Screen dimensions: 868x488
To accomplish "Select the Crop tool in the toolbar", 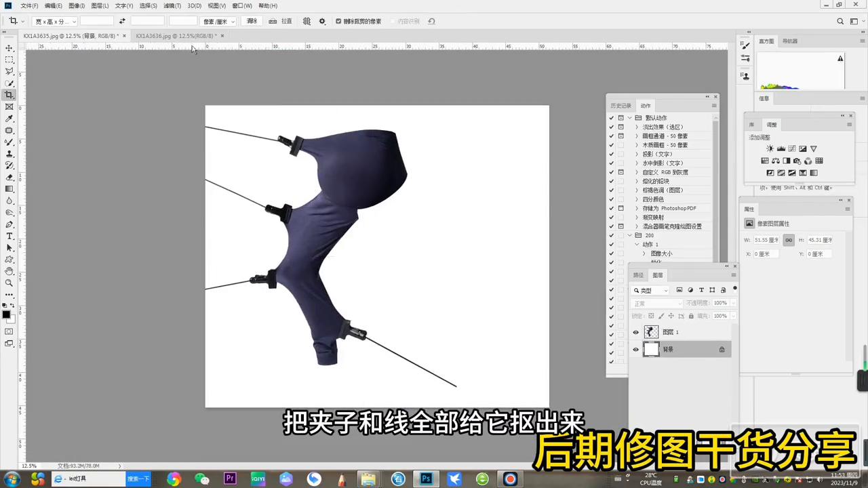I will 9,94.
